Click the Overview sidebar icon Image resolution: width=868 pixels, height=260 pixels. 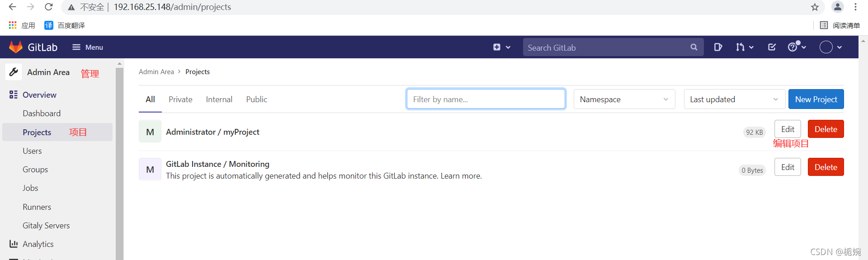coord(14,95)
